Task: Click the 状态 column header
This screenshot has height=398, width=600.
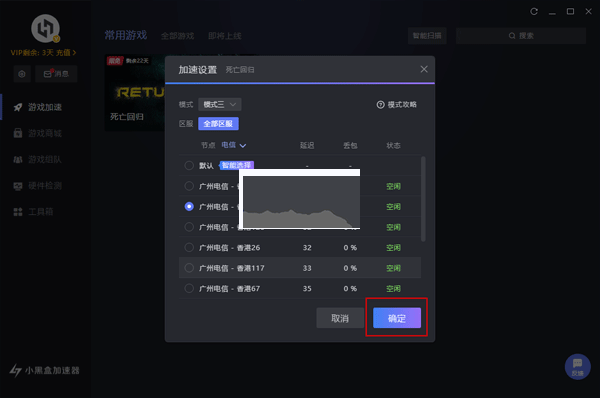Action: [x=393, y=145]
